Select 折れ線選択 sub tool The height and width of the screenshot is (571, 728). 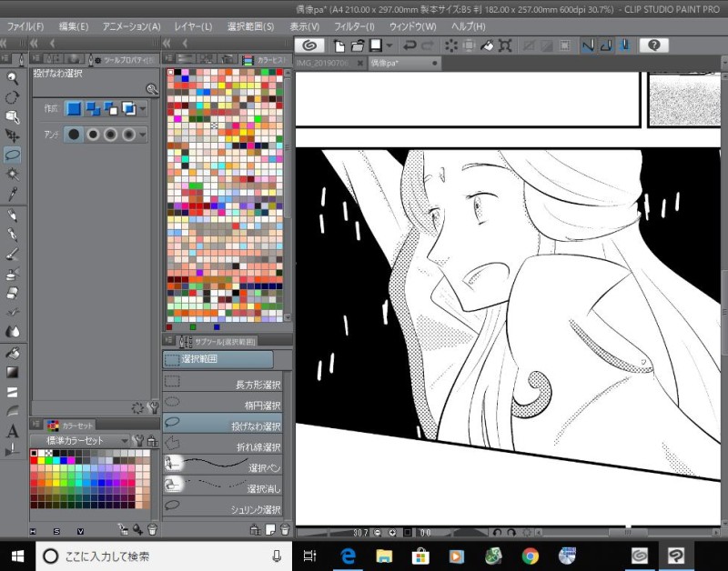(x=222, y=445)
